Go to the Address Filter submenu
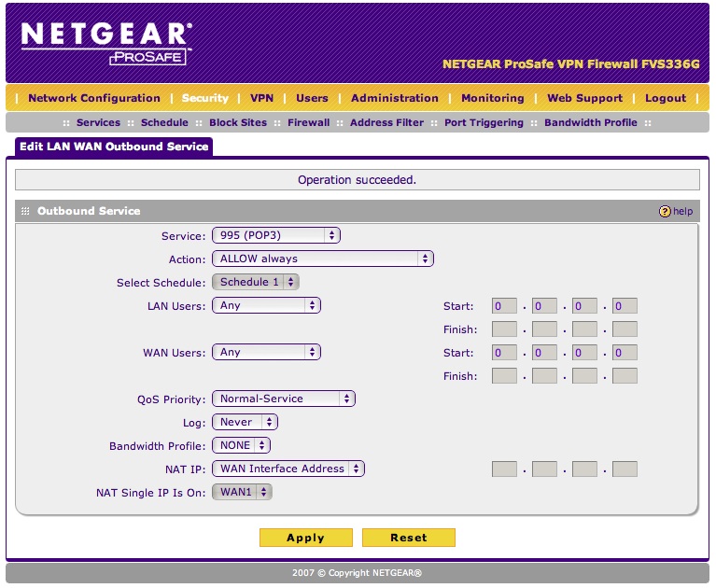The height and width of the screenshot is (588, 716). tap(386, 123)
